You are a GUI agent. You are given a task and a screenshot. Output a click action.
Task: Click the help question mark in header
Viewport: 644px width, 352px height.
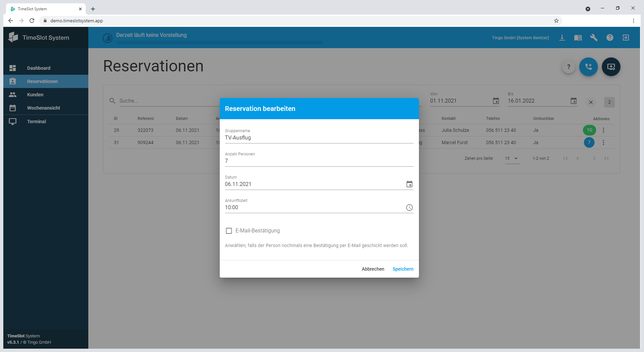tap(610, 38)
